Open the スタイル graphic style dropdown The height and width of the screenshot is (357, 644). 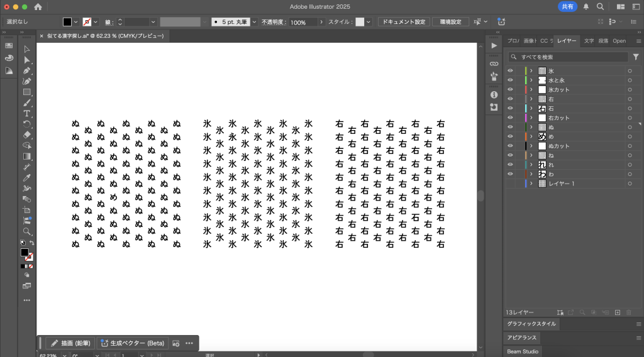369,22
